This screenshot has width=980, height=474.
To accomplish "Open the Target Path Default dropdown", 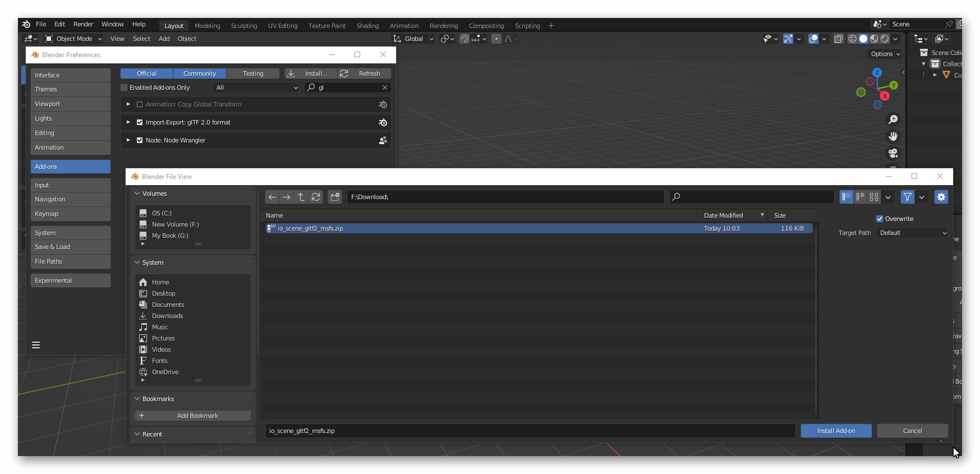I will point(912,233).
